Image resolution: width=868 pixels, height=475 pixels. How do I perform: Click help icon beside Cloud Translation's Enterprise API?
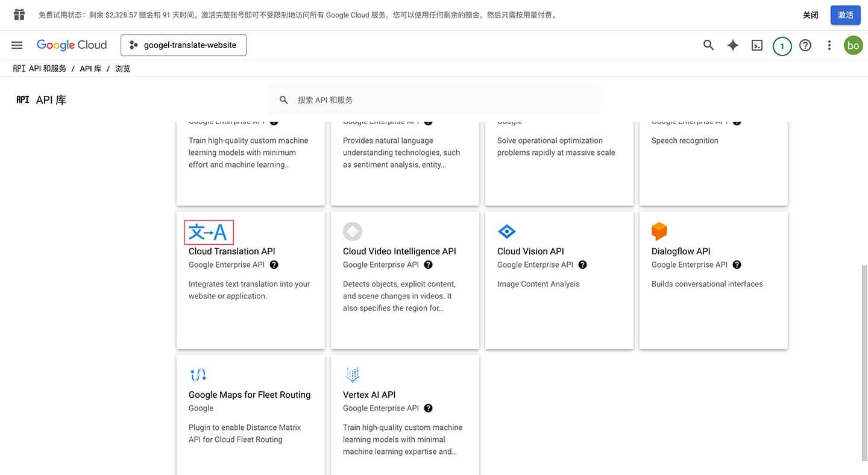coord(274,265)
